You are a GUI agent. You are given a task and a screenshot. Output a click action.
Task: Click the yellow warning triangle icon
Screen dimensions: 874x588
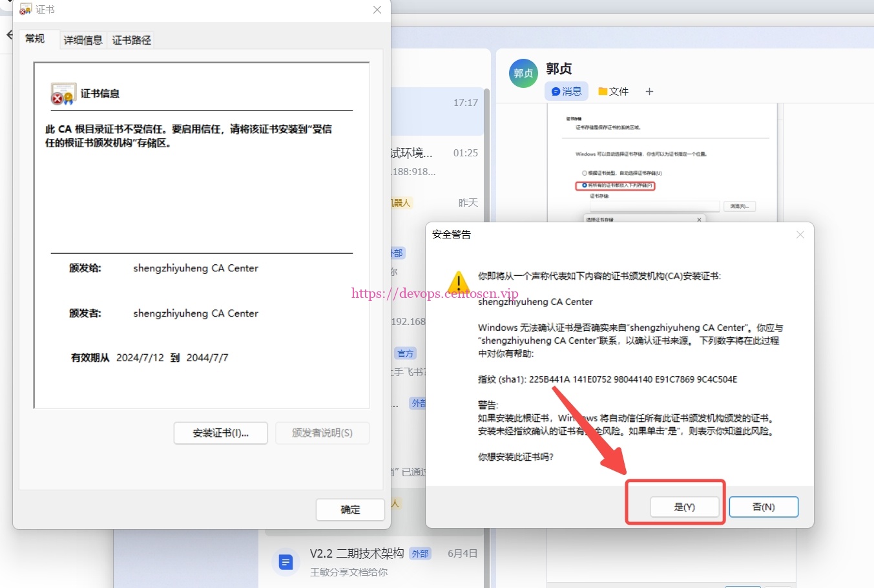[459, 282]
